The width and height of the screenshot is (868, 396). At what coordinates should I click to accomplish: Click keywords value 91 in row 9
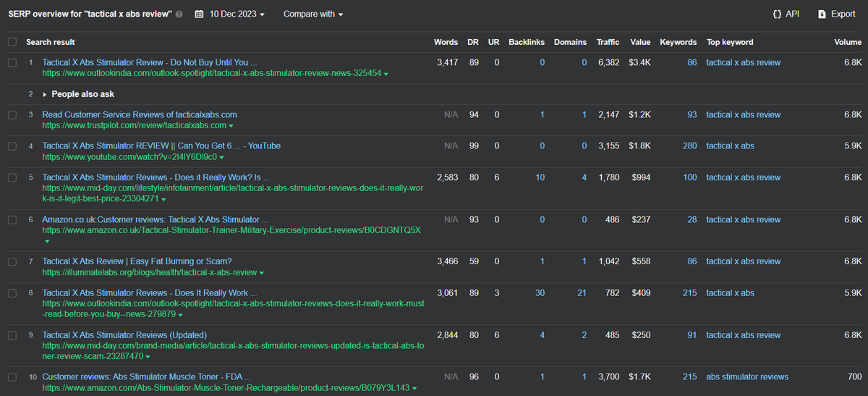point(692,335)
